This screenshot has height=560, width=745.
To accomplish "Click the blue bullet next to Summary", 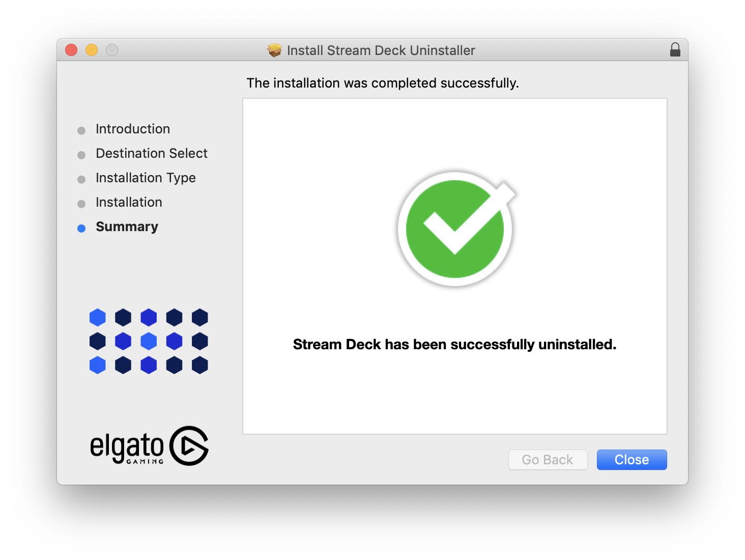I will (x=81, y=229).
